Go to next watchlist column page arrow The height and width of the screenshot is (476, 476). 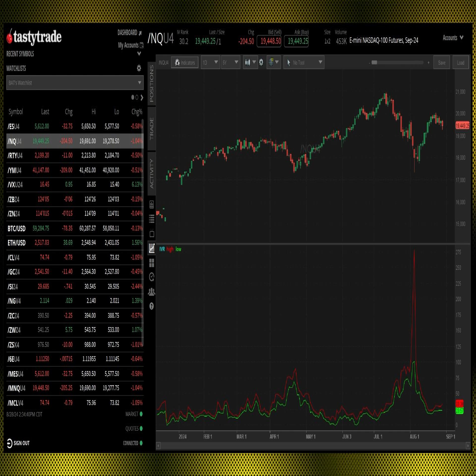coord(142,98)
